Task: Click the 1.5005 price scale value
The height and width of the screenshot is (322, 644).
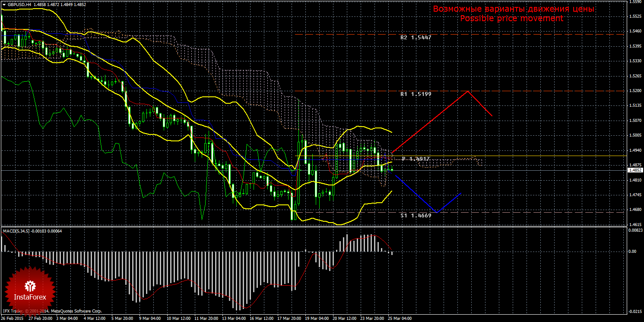Action: point(635,136)
